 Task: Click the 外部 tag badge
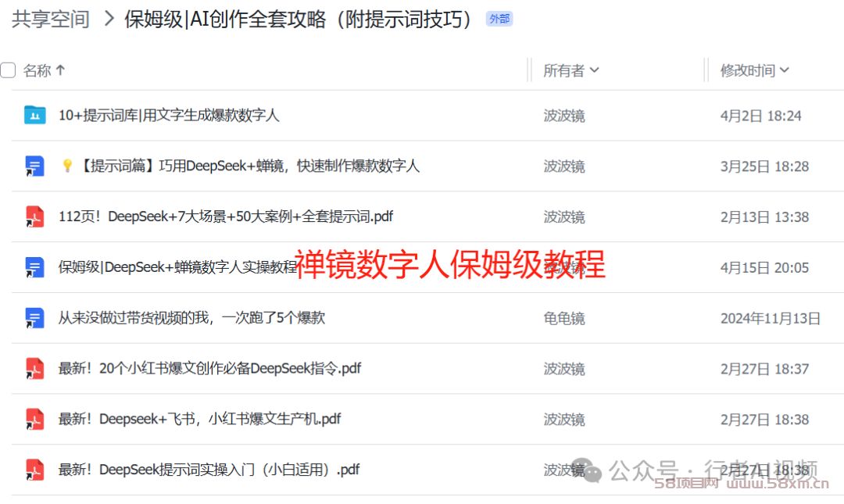499,19
